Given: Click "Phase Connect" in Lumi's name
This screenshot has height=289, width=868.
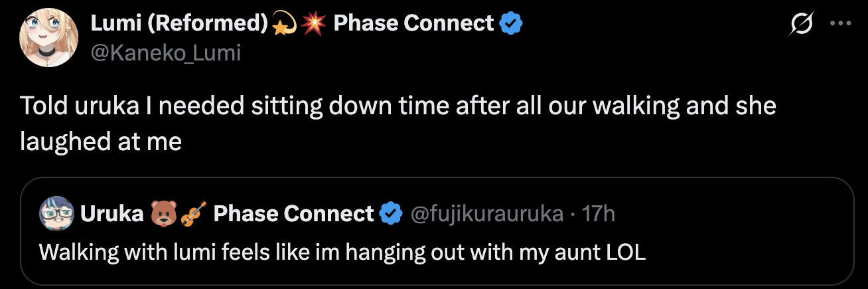Looking at the screenshot, I should [x=413, y=24].
